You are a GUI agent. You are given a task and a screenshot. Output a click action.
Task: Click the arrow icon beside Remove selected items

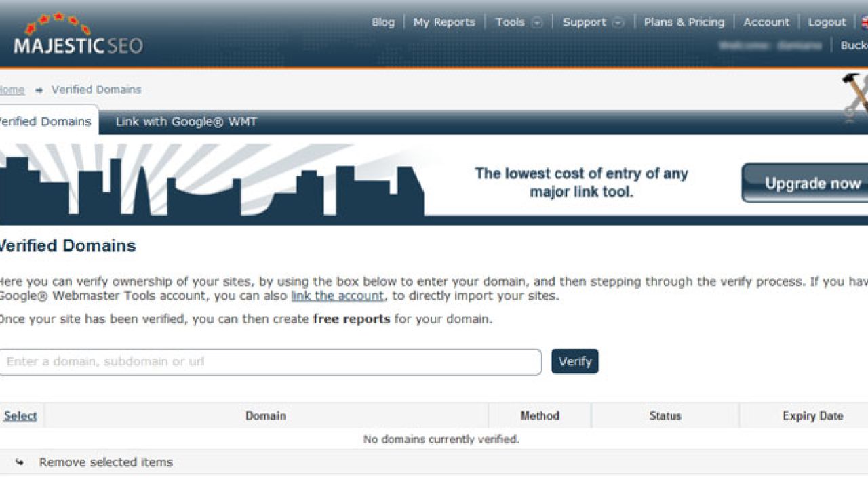pyautogui.click(x=20, y=462)
